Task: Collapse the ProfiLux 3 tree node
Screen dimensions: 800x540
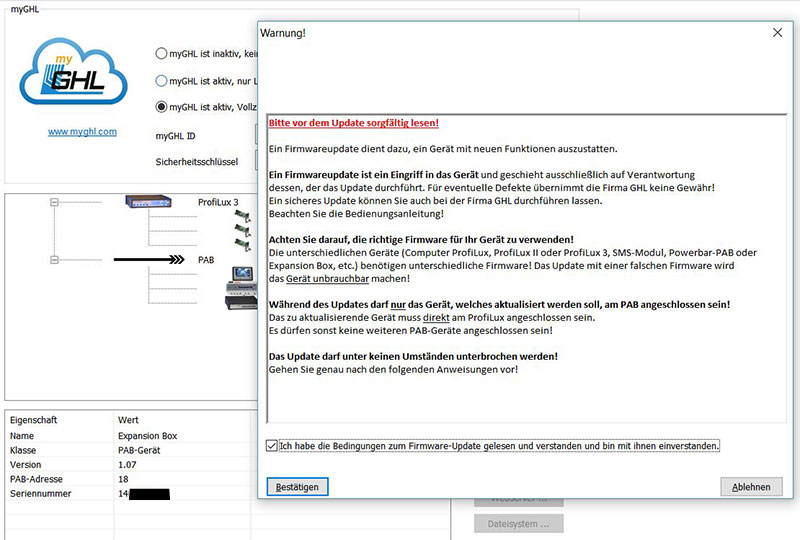Action: [54, 202]
